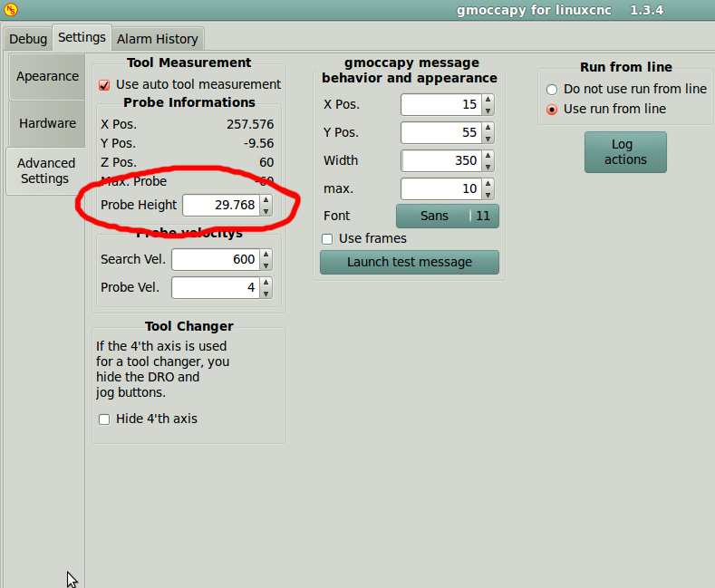Click the Probe Vel. input field

point(216,287)
